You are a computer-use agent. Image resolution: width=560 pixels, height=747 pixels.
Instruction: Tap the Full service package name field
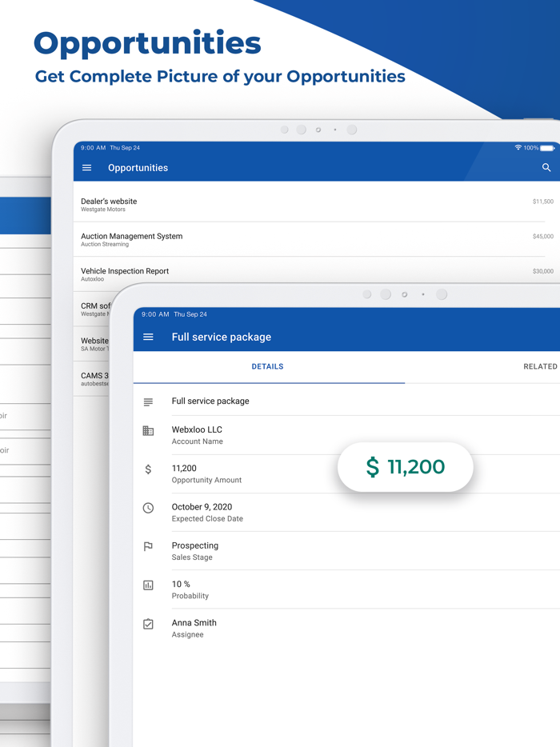coord(346,401)
